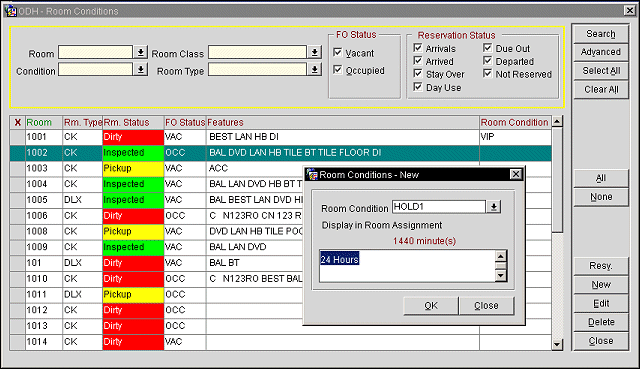The image size is (640, 369).
Task: Click the Advanced search button
Action: click(600, 52)
